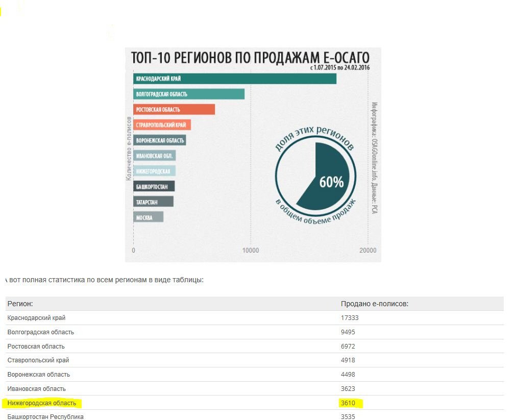Click the light blue Нижегородская bar
This screenshot has width=514, height=420.
pos(154,171)
